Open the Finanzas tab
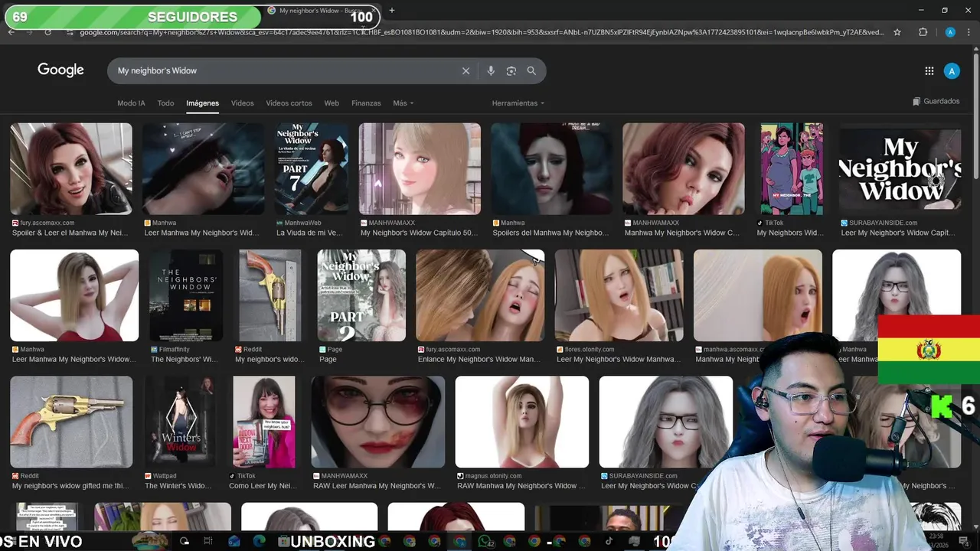The width and height of the screenshot is (980, 551). [x=366, y=103]
